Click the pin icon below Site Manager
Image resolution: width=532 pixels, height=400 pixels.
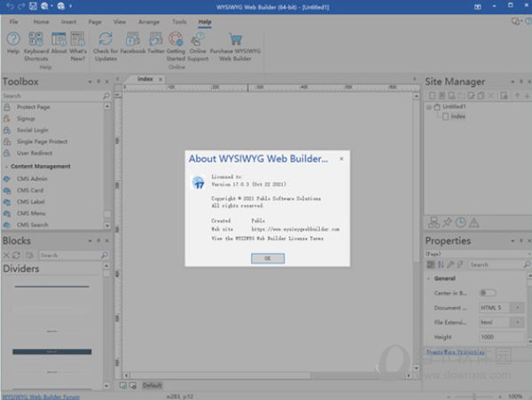[x=447, y=223]
